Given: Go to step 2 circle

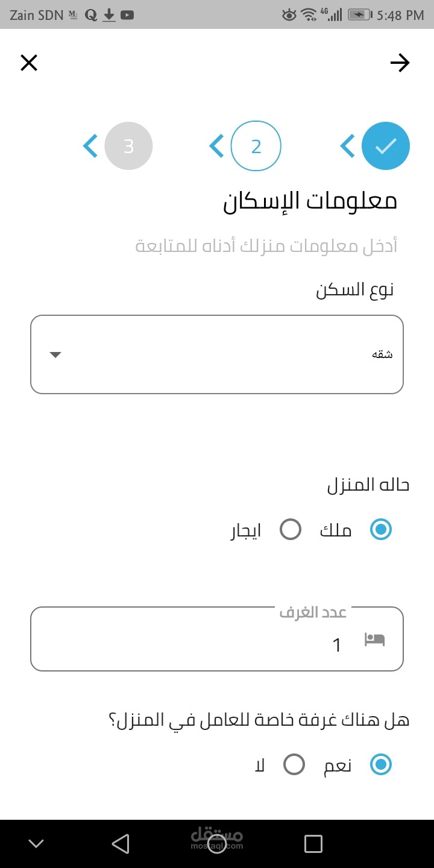Looking at the screenshot, I should (x=256, y=146).
